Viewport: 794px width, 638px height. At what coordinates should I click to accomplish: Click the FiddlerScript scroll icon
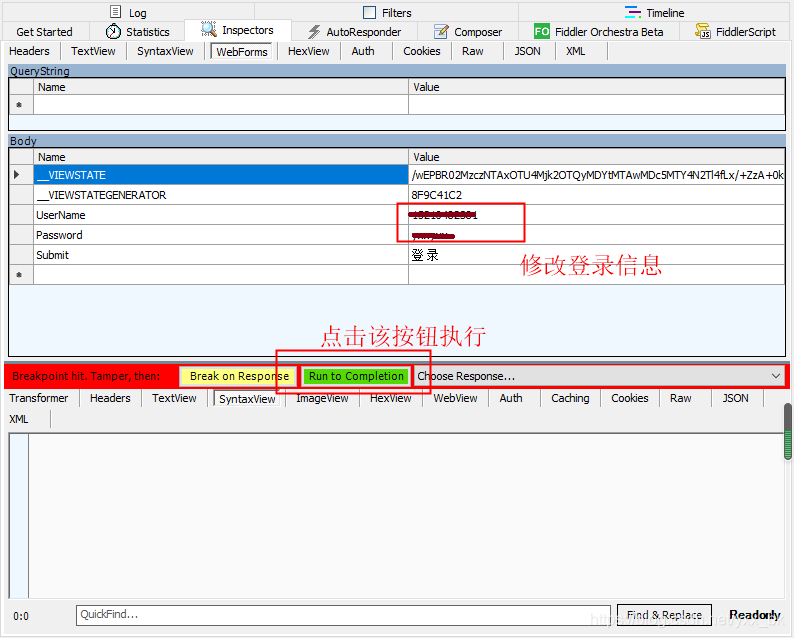coord(703,31)
